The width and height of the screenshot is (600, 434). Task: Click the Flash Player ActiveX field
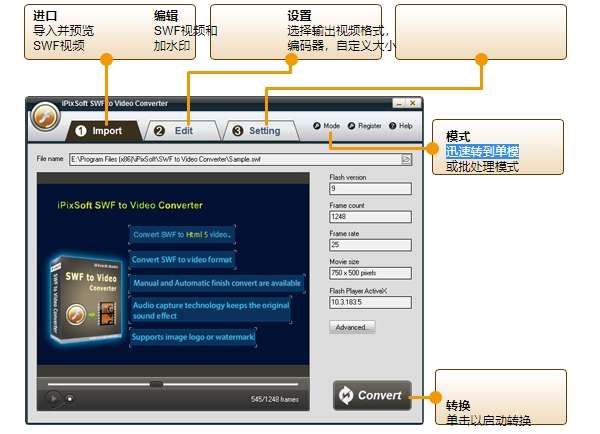click(x=370, y=302)
